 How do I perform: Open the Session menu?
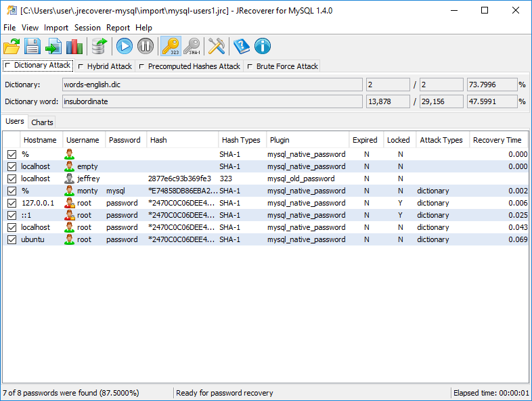(87, 28)
